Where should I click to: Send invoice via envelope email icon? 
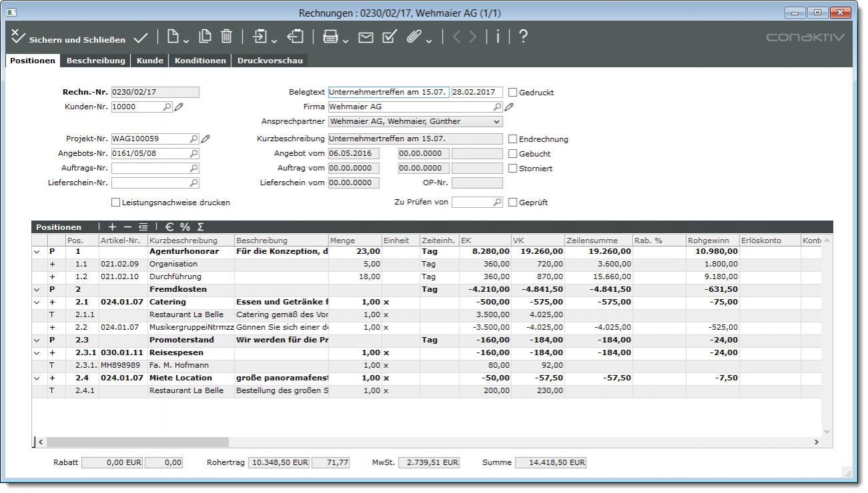pyautogui.click(x=366, y=37)
